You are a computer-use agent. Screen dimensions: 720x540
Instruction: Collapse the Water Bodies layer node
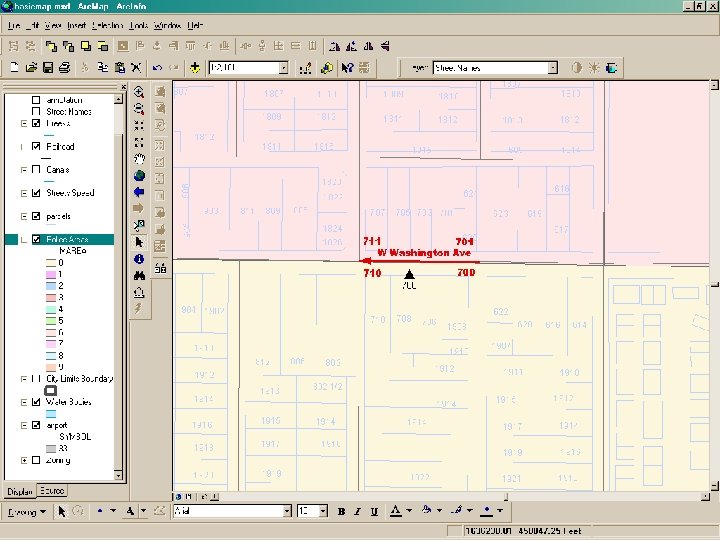click(x=24, y=402)
